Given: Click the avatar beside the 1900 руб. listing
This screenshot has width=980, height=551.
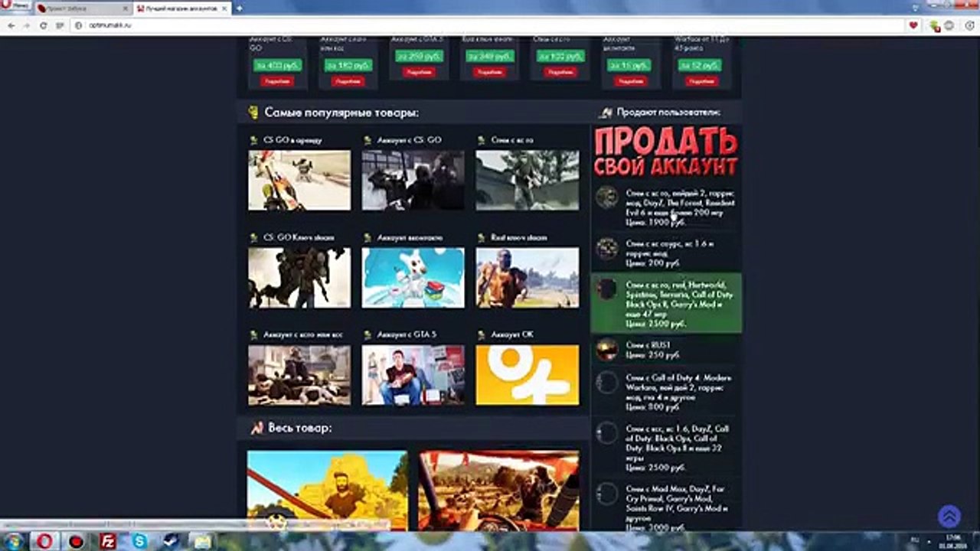Looking at the screenshot, I should click(x=606, y=197).
